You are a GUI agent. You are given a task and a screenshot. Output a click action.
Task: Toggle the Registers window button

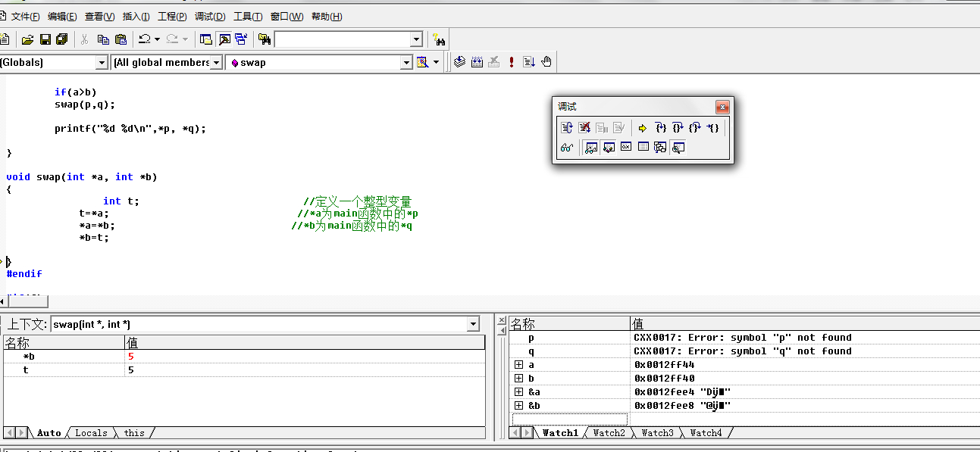626,148
